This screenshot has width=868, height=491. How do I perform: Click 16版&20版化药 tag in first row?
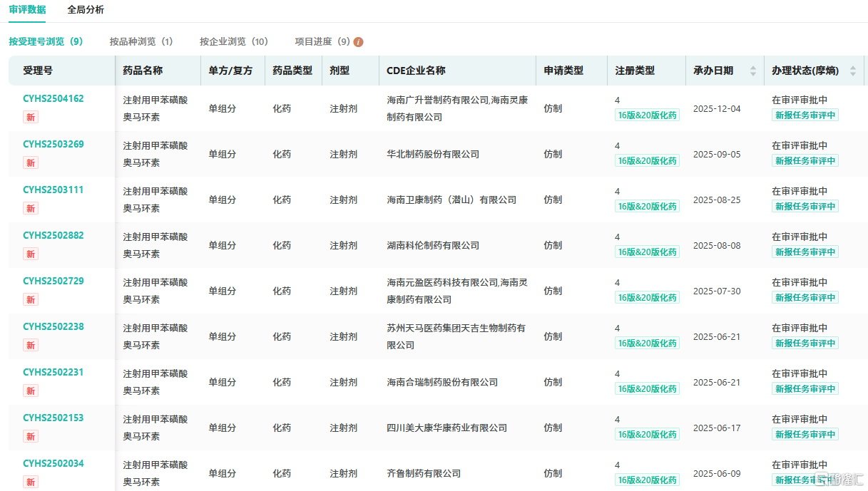tap(647, 115)
